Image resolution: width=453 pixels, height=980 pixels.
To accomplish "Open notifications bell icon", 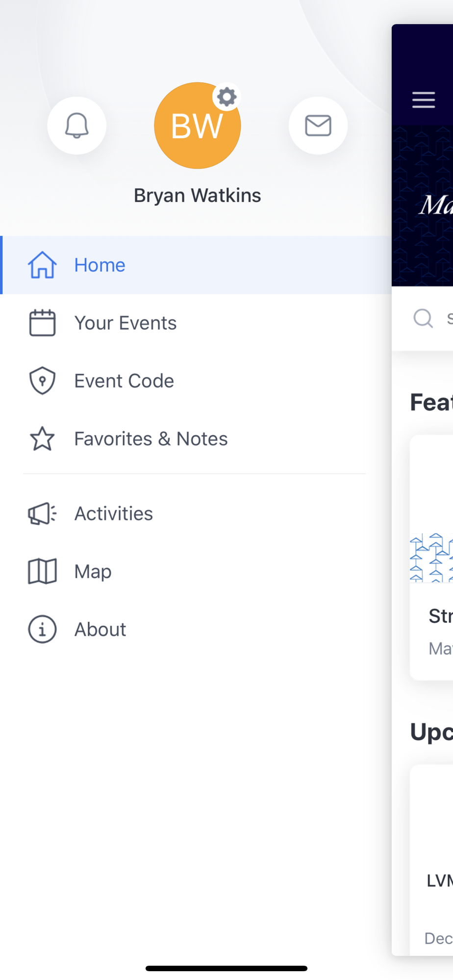I will pyautogui.click(x=77, y=126).
